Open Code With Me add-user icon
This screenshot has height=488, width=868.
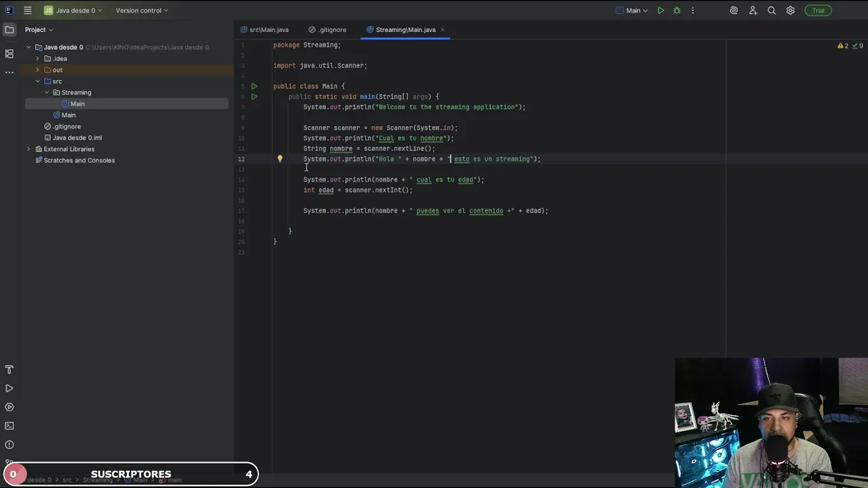click(753, 10)
